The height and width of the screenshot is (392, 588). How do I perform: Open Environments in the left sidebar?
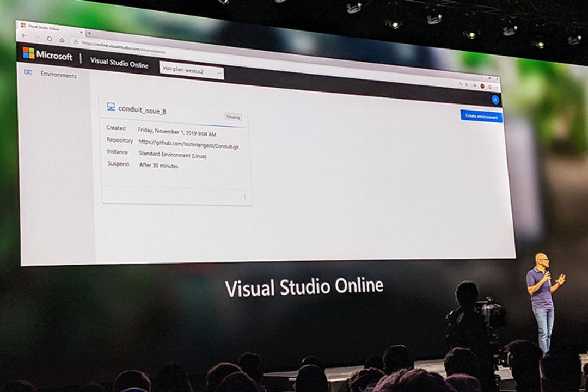click(58, 75)
